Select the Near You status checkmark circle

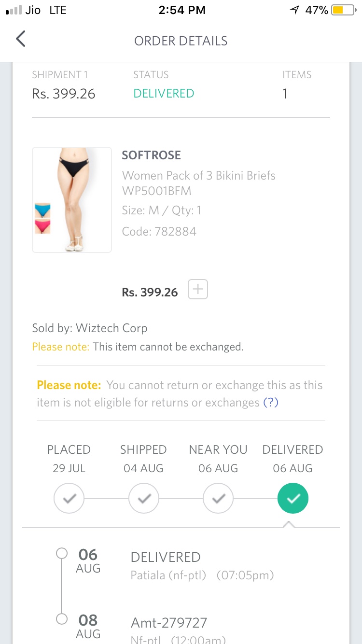point(218,499)
